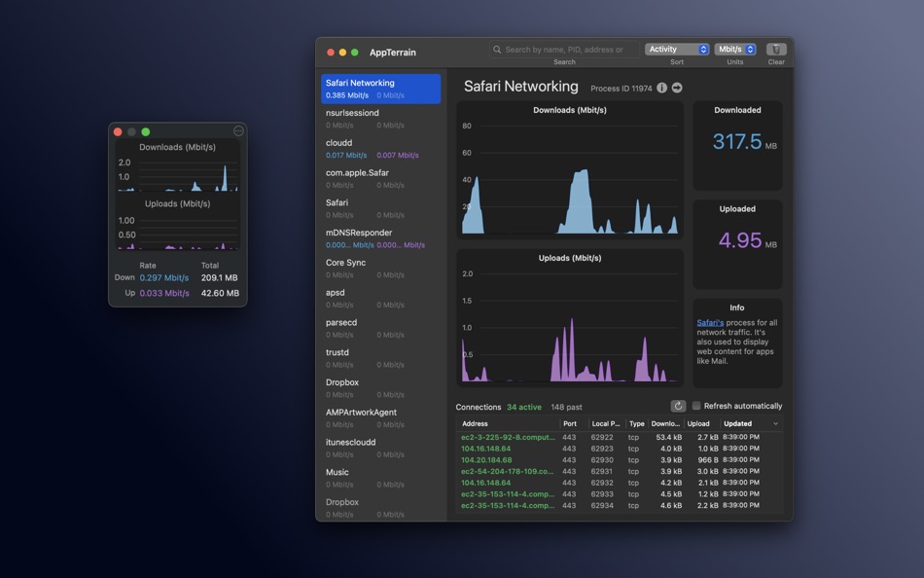Toggle the Updated column sort chevron
The image size is (924, 578).
tap(775, 423)
